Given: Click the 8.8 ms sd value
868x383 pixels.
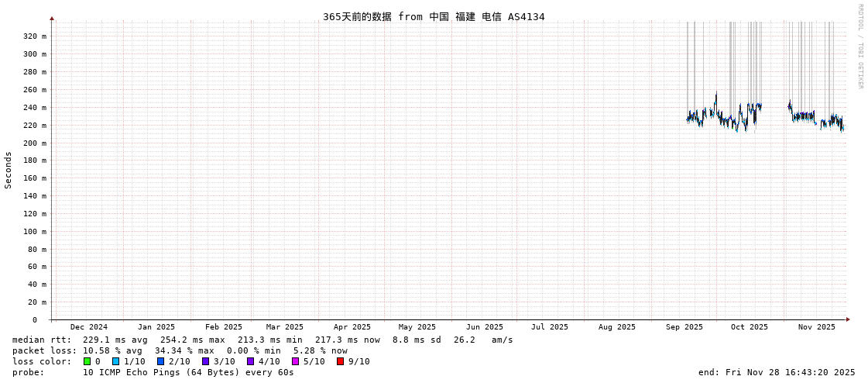Looking at the screenshot, I should click(417, 340).
